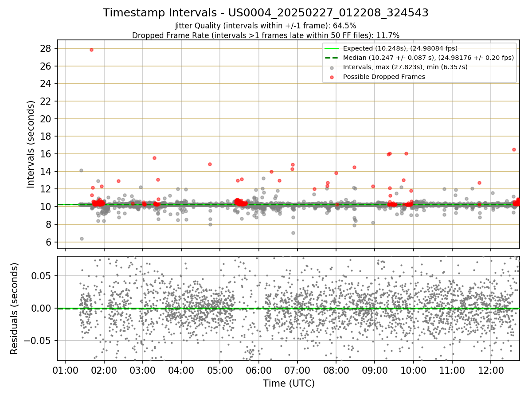
Task: Click the "Intervals (seconds)" y-axis label
Action: (31, 144)
